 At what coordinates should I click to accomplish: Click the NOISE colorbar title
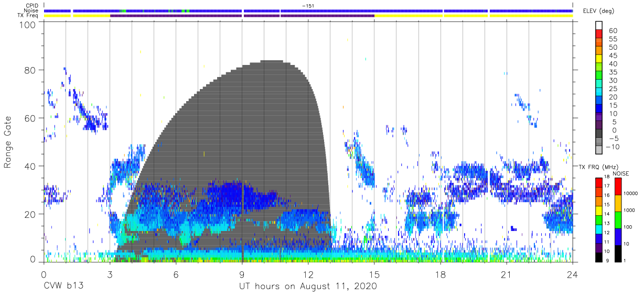click(x=620, y=173)
